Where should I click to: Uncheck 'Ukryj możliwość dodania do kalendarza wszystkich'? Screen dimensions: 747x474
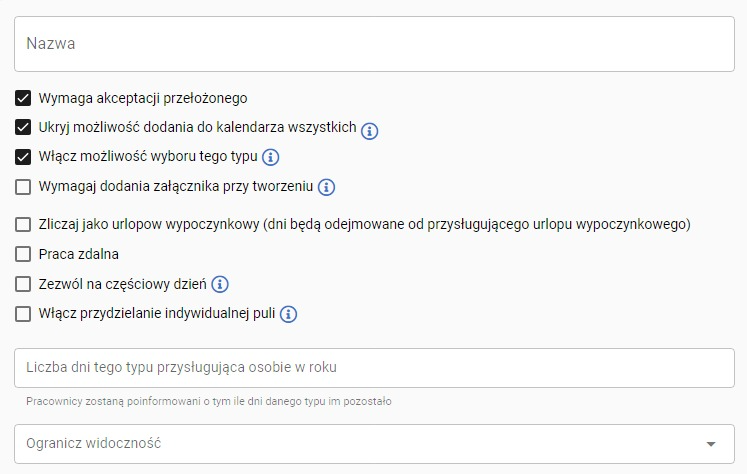click(23, 127)
